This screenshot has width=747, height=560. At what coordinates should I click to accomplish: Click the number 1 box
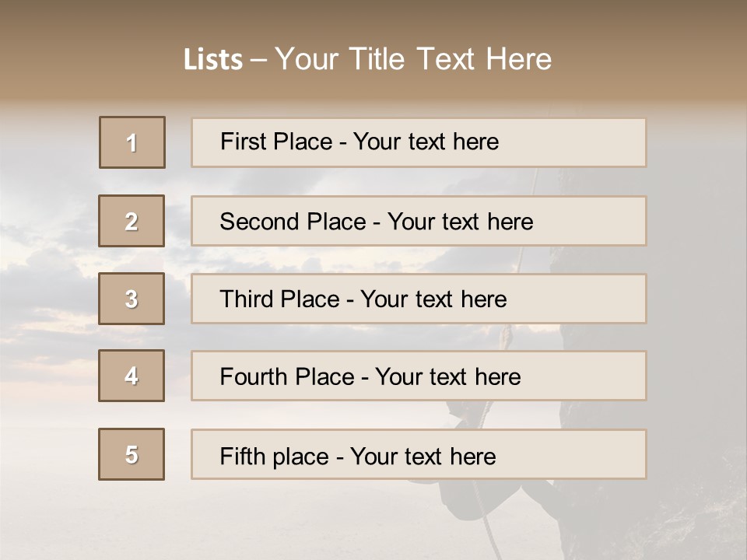[x=132, y=142]
